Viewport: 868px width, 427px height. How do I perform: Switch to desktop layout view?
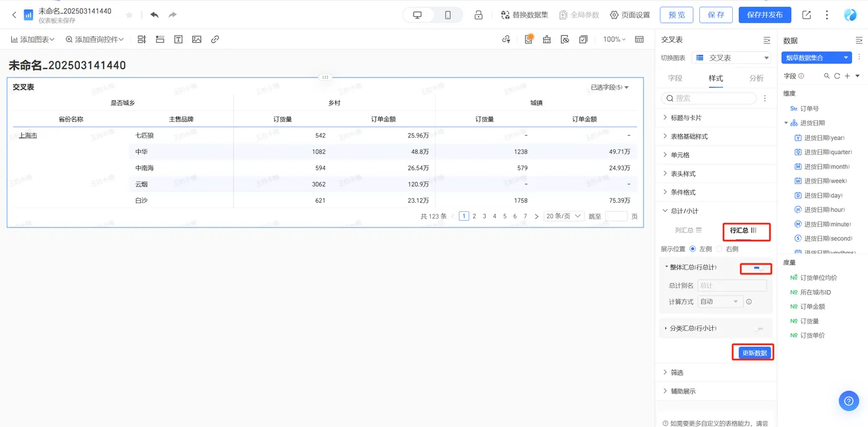417,15
